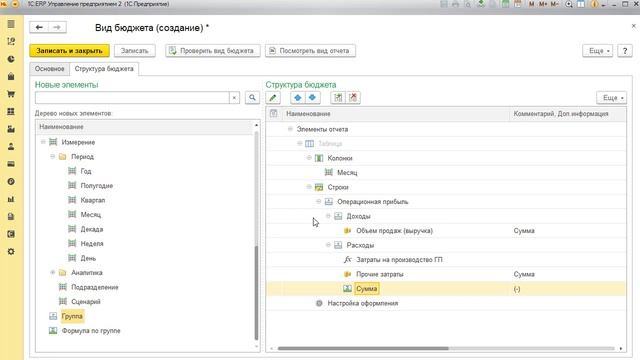Click the pencil edit icon in budget structure

[x=273, y=98]
